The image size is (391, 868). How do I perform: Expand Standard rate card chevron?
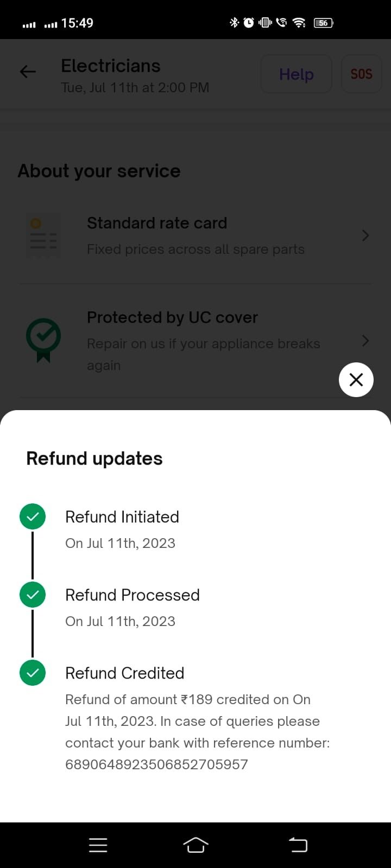365,235
